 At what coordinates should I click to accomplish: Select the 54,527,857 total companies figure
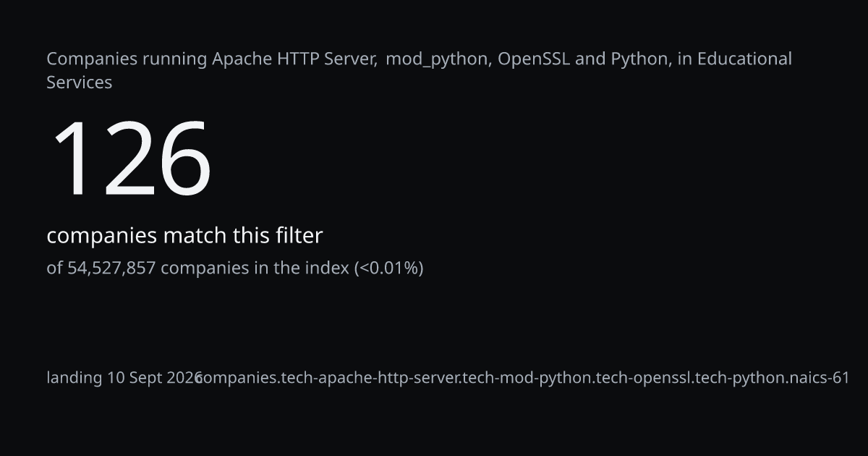pos(112,269)
